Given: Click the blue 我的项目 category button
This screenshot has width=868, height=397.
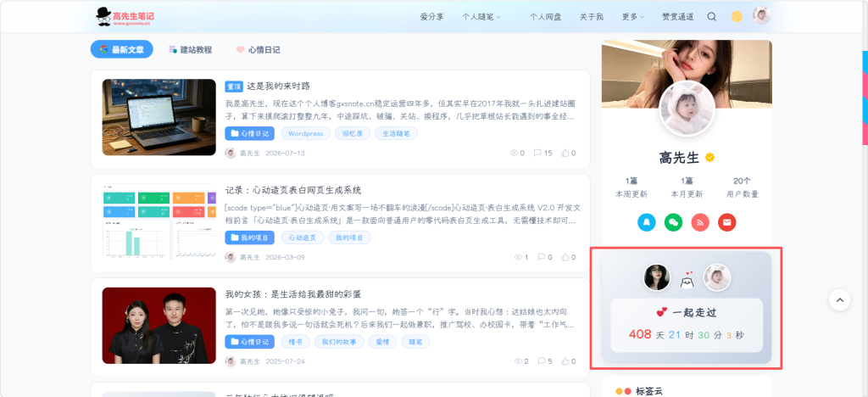Looking at the screenshot, I should point(250,238).
